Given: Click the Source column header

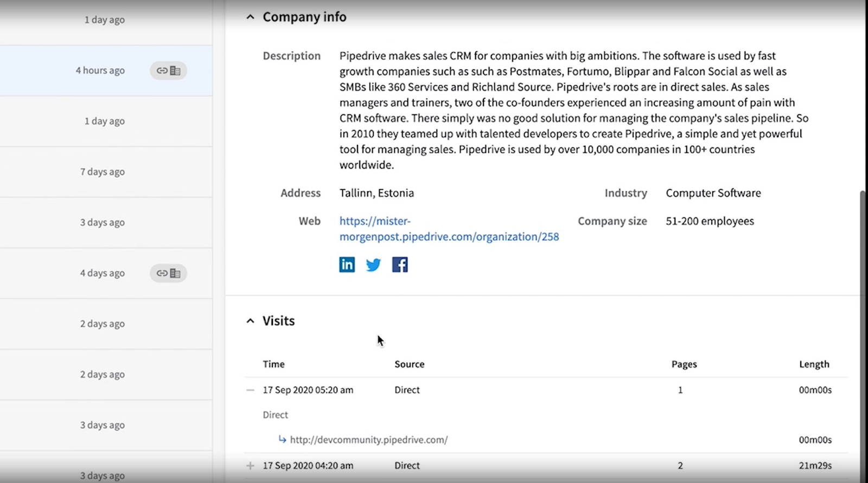Looking at the screenshot, I should pyautogui.click(x=409, y=364).
